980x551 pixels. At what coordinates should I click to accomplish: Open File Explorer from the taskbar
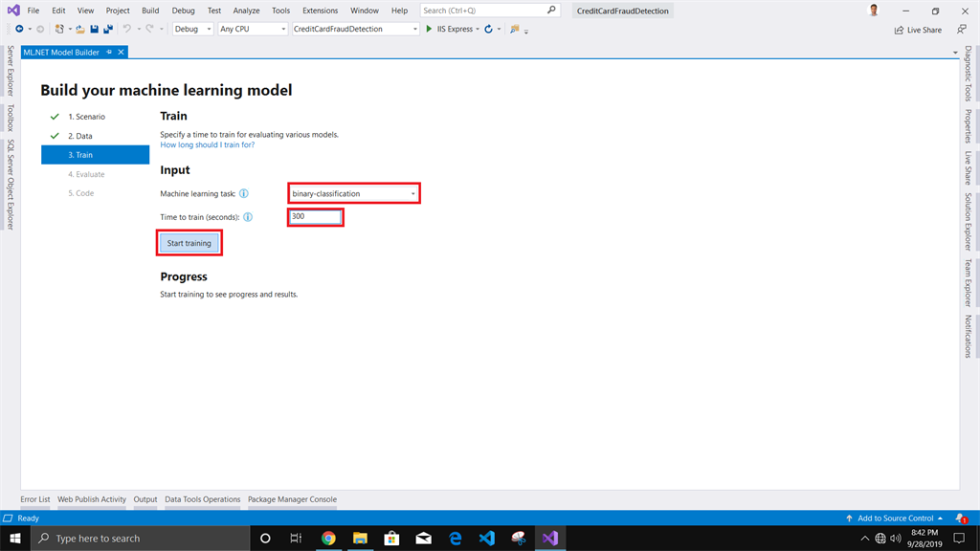tap(360, 538)
